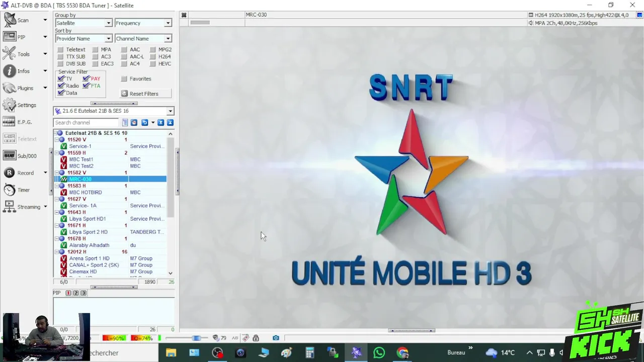The image size is (644, 362).
Task: Open the Scan dropdown arrow
Action: tap(45, 20)
